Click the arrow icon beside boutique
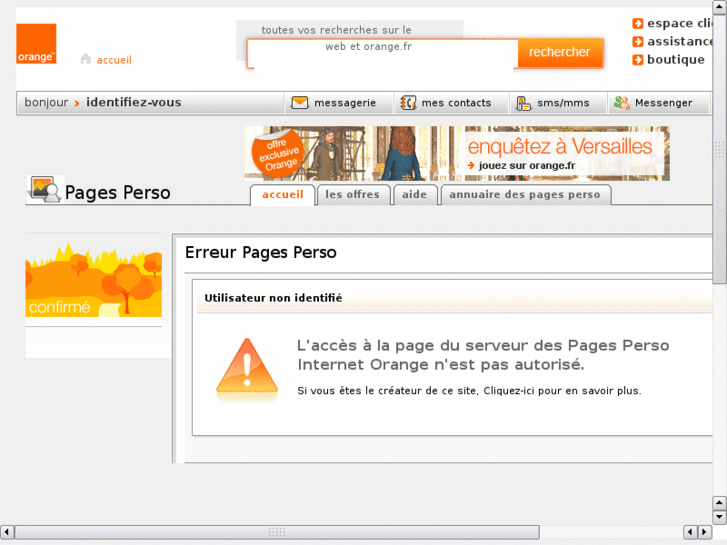The width and height of the screenshot is (727, 545). tap(638, 59)
